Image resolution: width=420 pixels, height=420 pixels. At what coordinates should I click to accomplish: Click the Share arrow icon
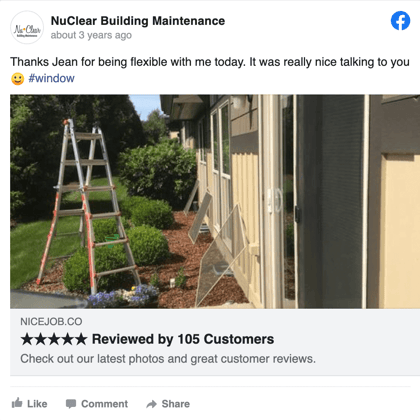tap(152, 404)
